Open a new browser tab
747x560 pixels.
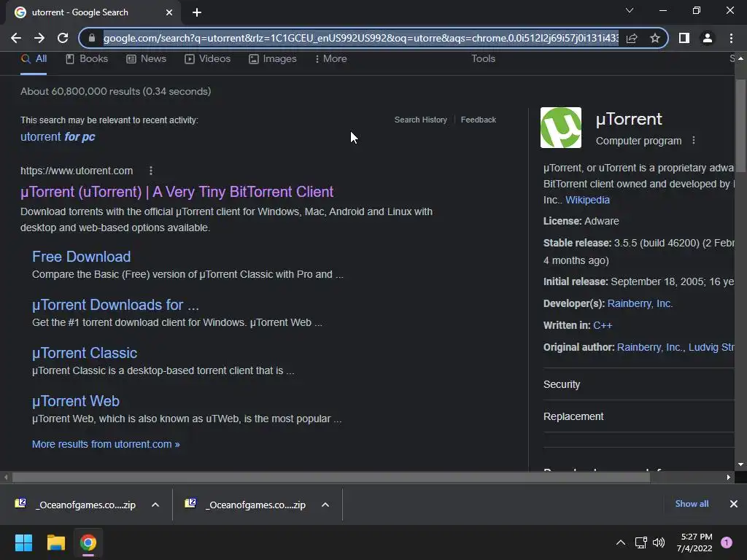click(x=197, y=12)
